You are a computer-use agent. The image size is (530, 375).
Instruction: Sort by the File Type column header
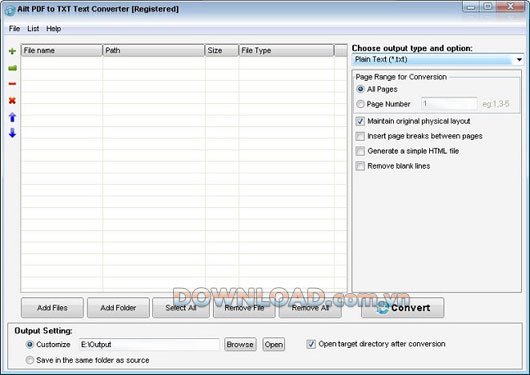pyautogui.click(x=286, y=50)
